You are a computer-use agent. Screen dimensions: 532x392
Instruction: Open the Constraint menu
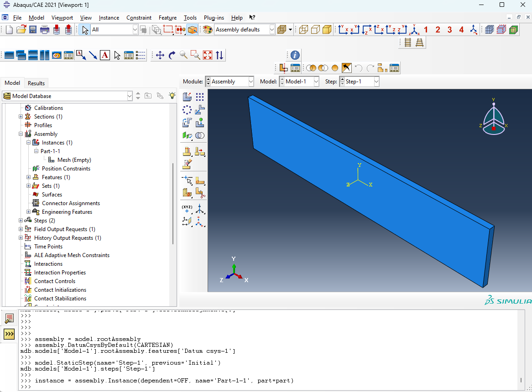tap(139, 18)
